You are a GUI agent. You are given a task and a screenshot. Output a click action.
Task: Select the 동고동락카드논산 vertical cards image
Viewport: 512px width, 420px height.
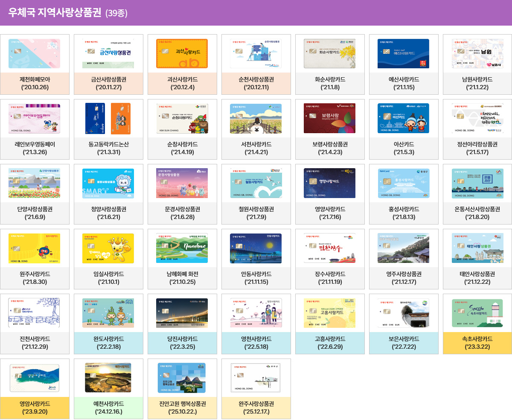click(108, 119)
